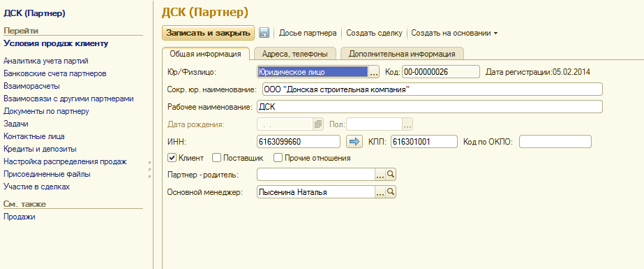This screenshot has height=269, width=644.
Task: Go to Аналитика учета партий
Action: click(46, 61)
